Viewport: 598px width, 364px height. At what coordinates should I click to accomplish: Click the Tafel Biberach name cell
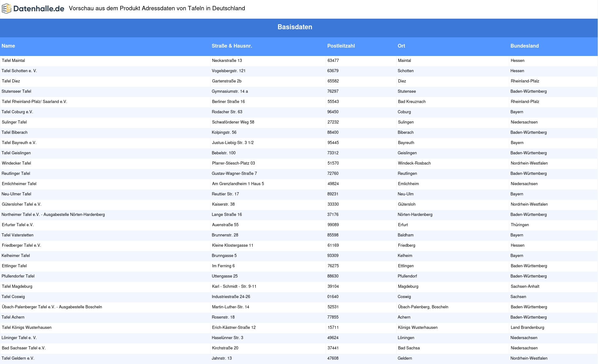pos(15,133)
